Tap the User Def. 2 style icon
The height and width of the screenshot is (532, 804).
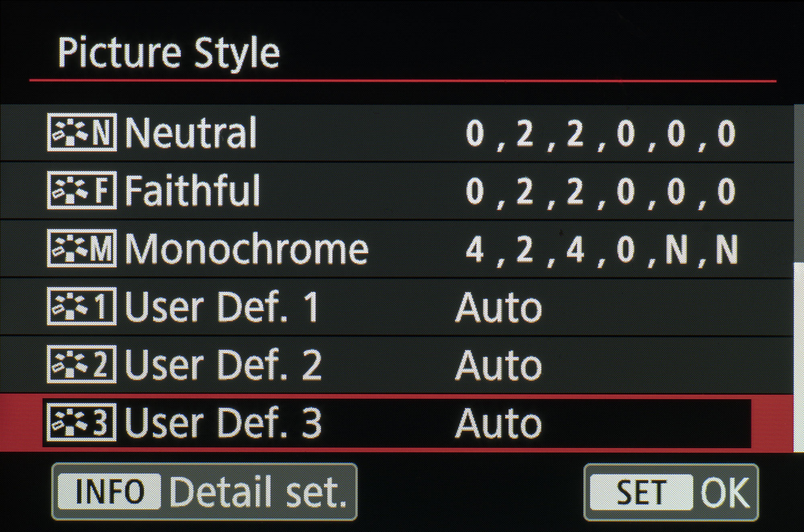[82, 364]
